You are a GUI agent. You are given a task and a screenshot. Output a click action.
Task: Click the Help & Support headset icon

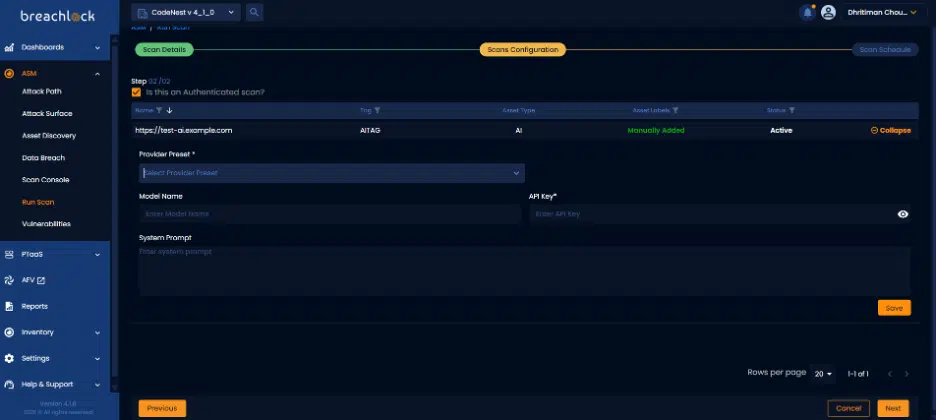click(x=9, y=385)
